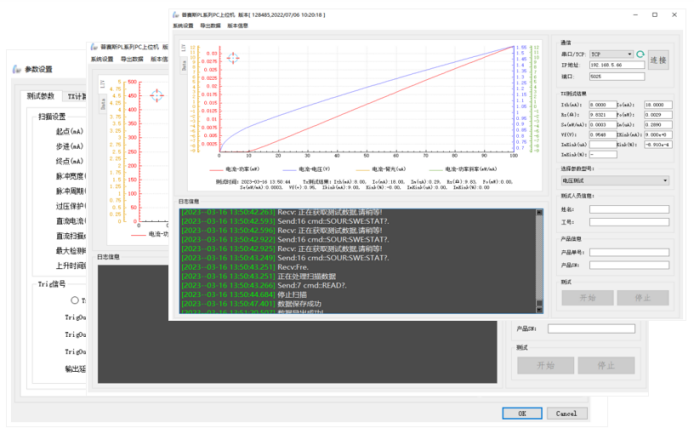
Task: Click the green refresh icon beside TCP dropdown
Action: coord(640,53)
